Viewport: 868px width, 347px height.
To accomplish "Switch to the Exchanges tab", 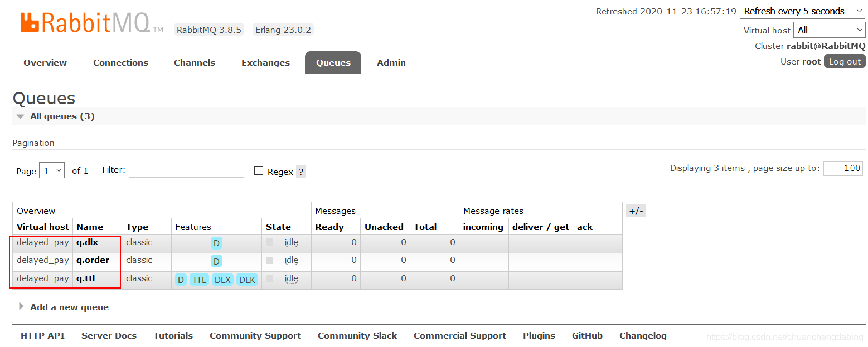I will click(265, 63).
